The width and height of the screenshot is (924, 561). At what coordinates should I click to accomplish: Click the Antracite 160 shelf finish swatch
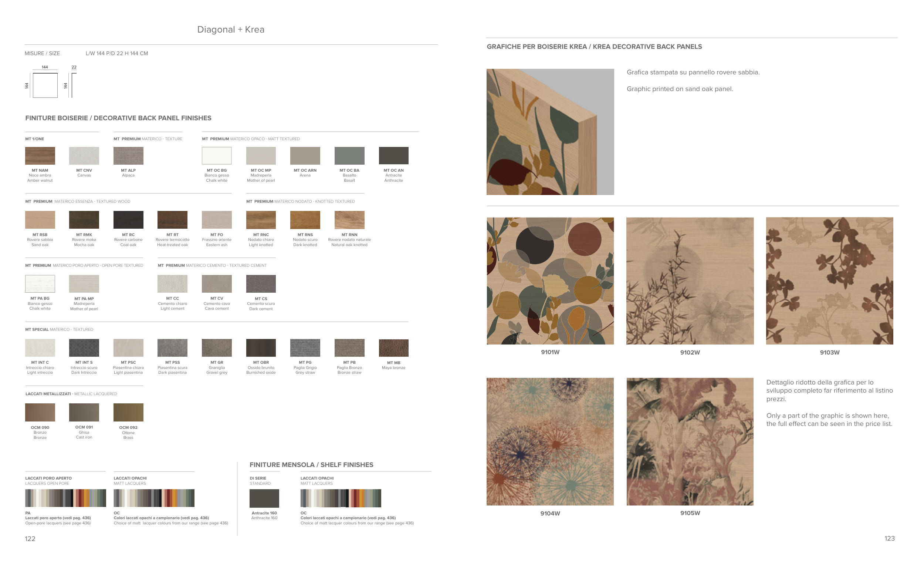(x=264, y=498)
